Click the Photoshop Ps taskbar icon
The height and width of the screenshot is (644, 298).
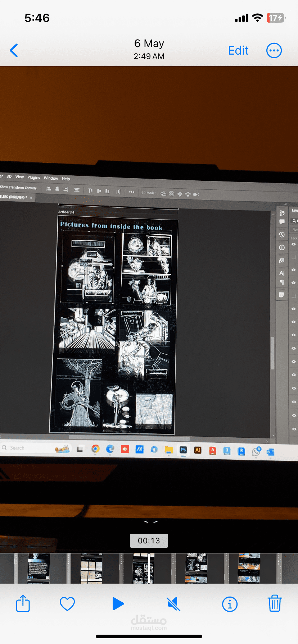tap(183, 450)
